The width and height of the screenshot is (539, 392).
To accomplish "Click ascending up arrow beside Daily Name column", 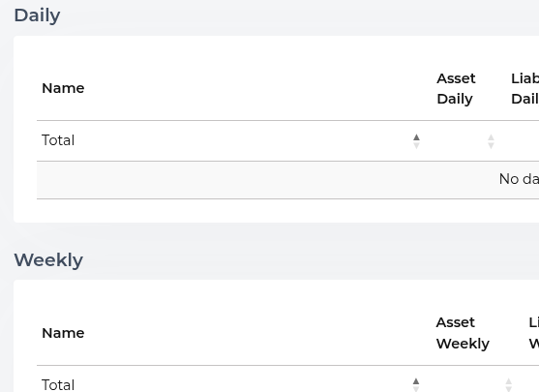I will coord(416,137).
